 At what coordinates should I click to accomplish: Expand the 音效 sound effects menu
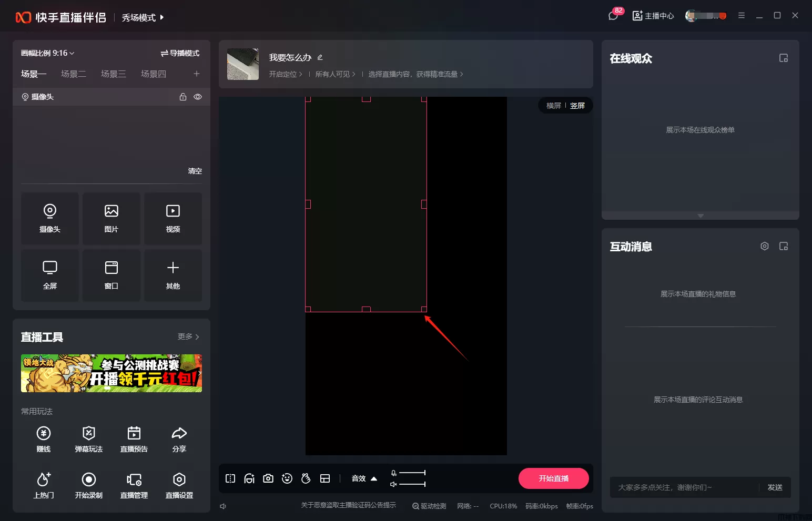[x=364, y=478]
